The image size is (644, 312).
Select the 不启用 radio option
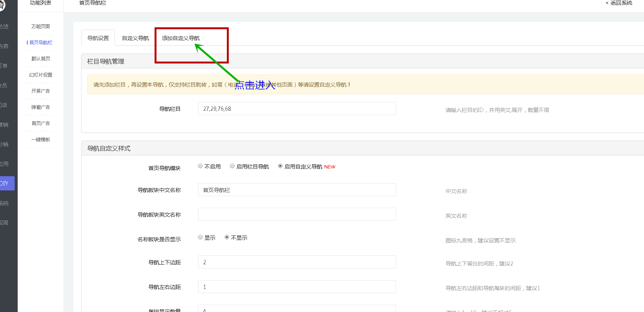[200, 166]
